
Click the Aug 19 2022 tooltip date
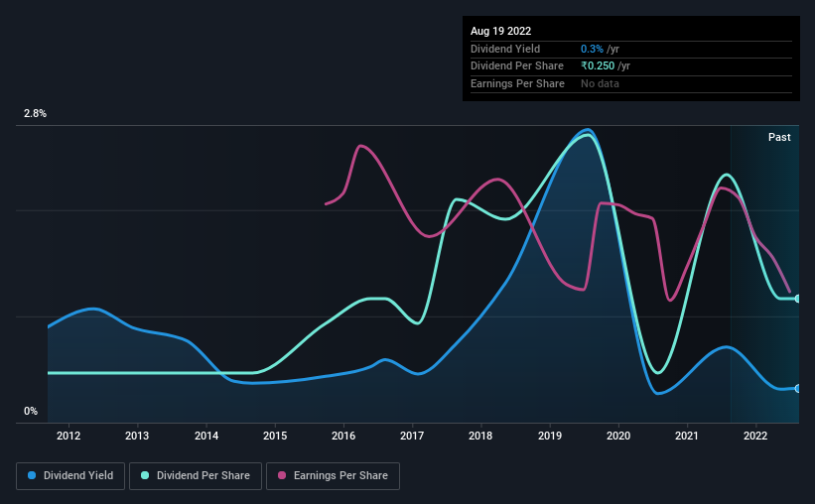pyautogui.click(x=501, y=31)
